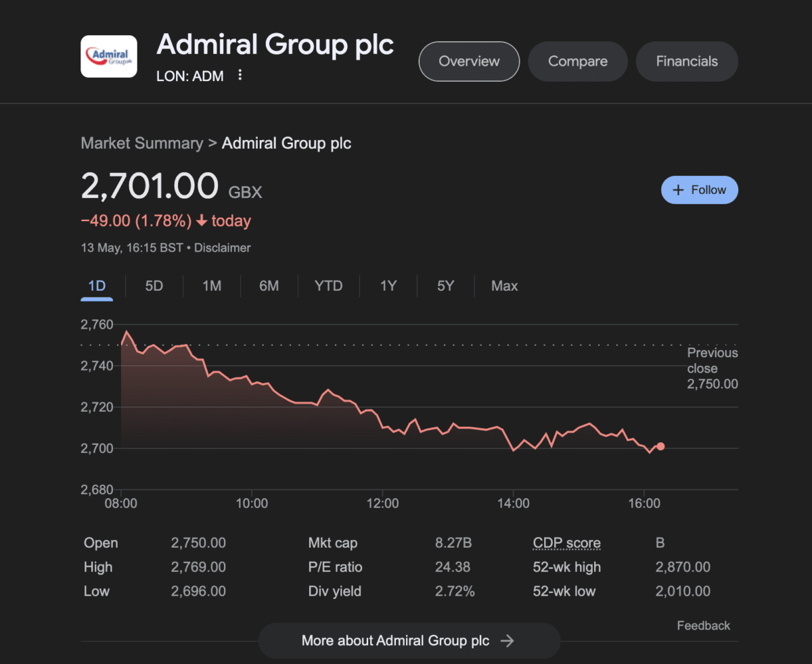Screen dimensions: 812x664
Task: Show the 1M price chart
Action: (212, 286)
